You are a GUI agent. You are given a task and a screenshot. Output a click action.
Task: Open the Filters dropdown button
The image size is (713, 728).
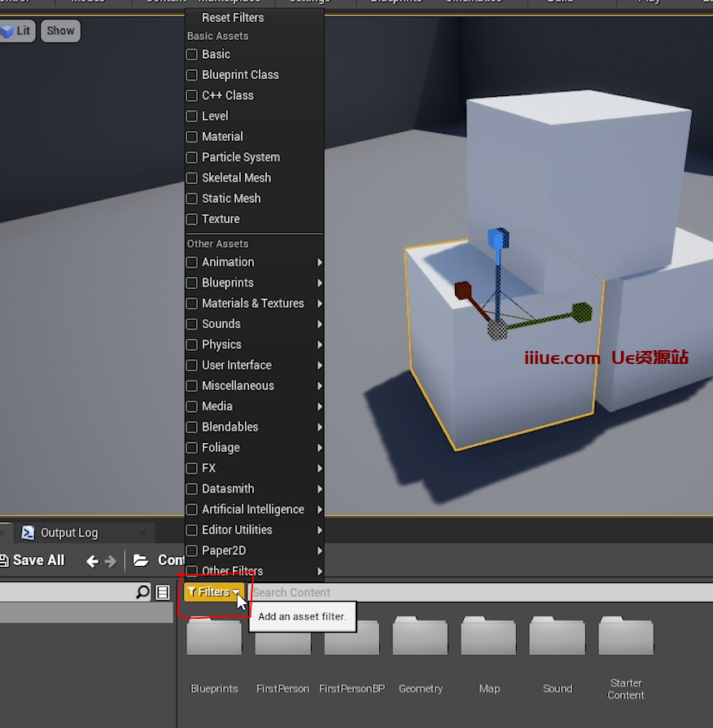213,592
